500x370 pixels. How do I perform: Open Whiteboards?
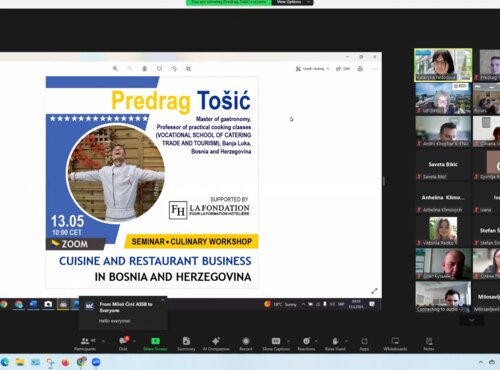(x=395, y=344)
